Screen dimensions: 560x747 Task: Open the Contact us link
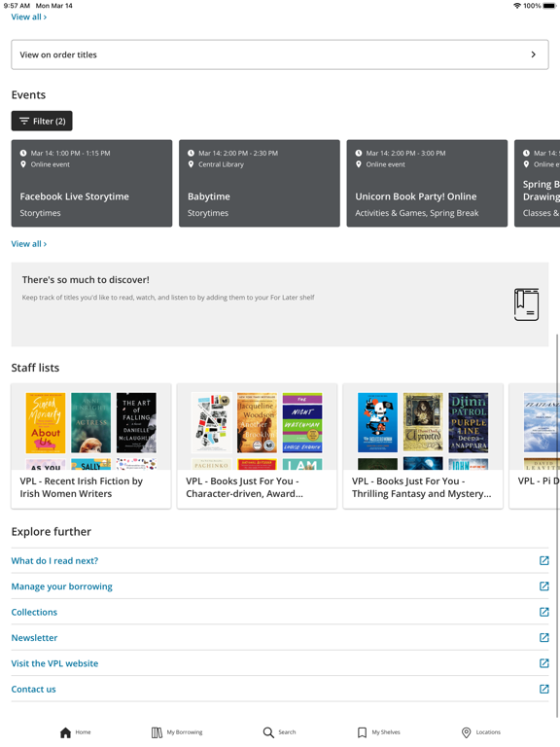coord(33,690)
